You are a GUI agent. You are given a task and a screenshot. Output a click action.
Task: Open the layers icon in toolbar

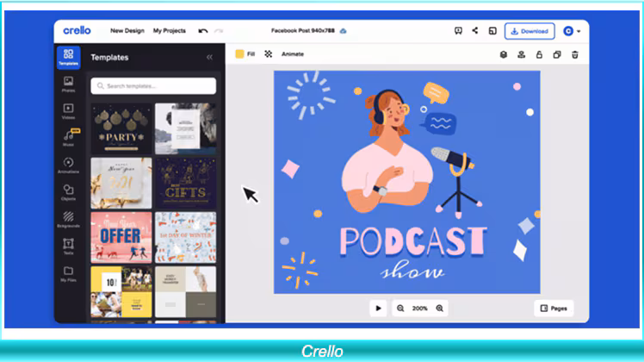tap(504, 54)
